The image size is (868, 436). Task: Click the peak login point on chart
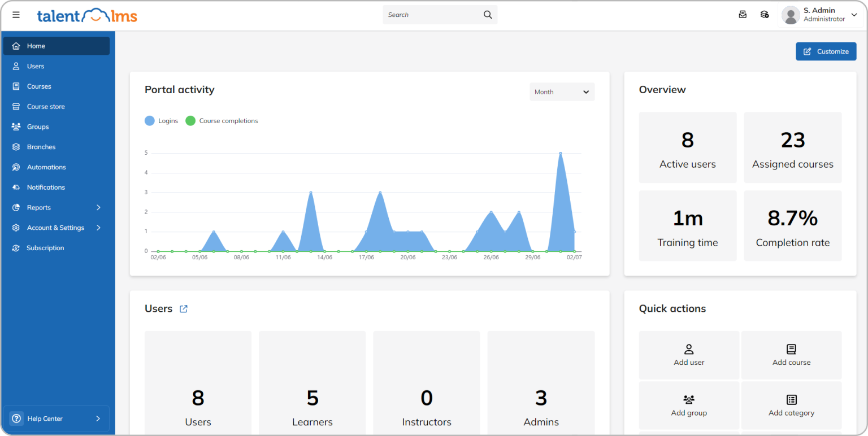pos(561,153)
